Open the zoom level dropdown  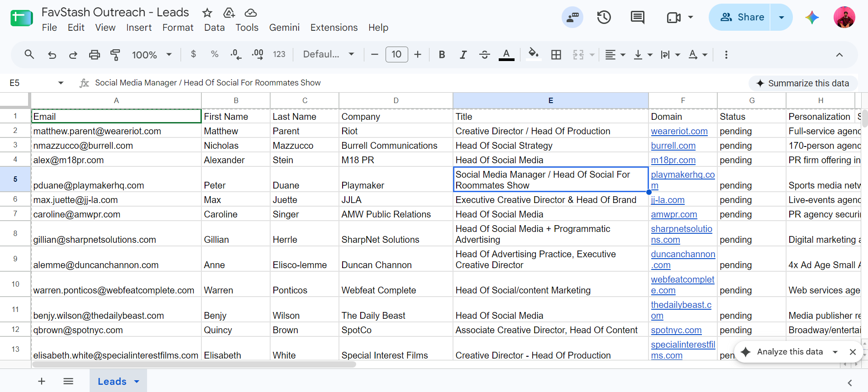152,55
